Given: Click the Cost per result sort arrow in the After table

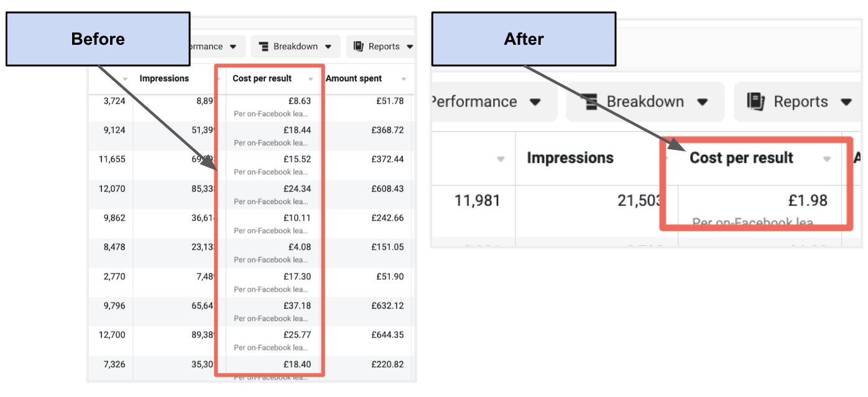Looking at the screenshot, I should click(826, 159).
